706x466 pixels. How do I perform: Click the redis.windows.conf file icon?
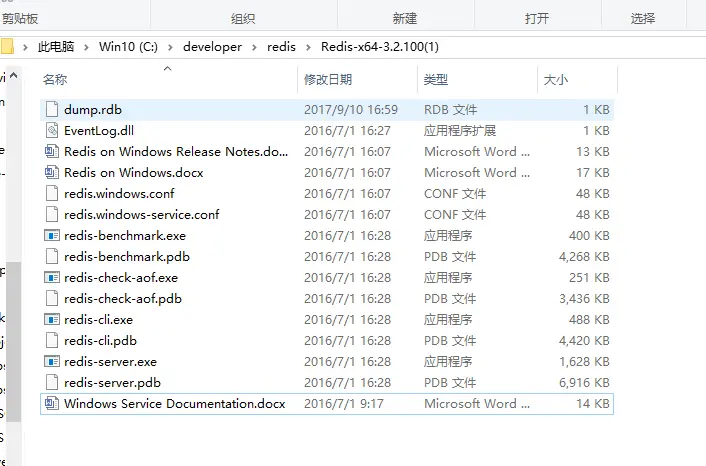pos(52,194)
